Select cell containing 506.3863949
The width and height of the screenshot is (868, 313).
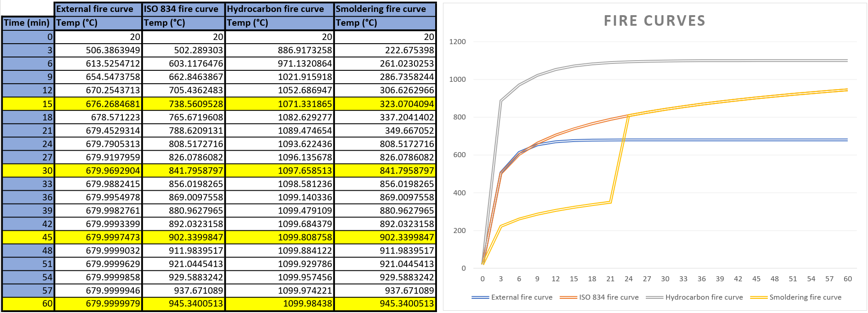pyautogui.click(x=113, y=50)
